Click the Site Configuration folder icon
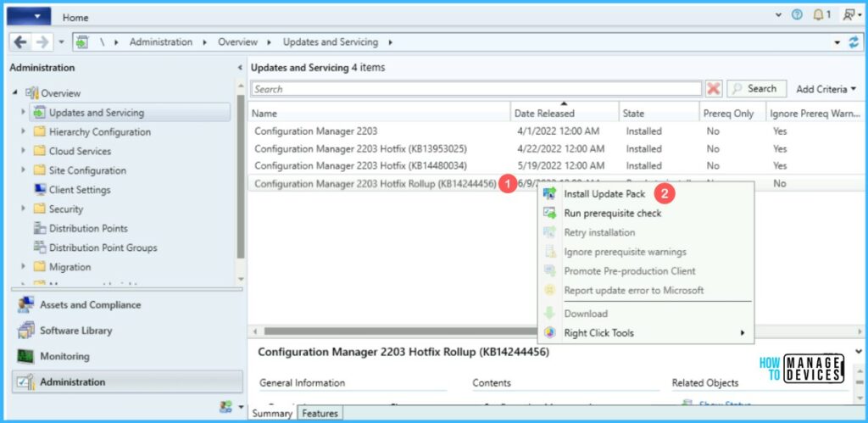 coord(39,170)
